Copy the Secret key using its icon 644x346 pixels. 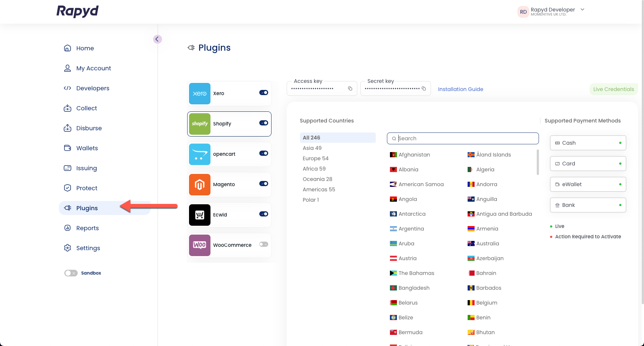click(x=424, y=88)
